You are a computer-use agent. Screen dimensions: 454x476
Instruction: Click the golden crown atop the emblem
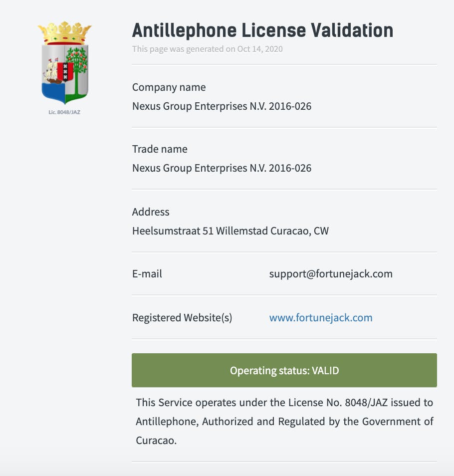(x=64, y=32)
